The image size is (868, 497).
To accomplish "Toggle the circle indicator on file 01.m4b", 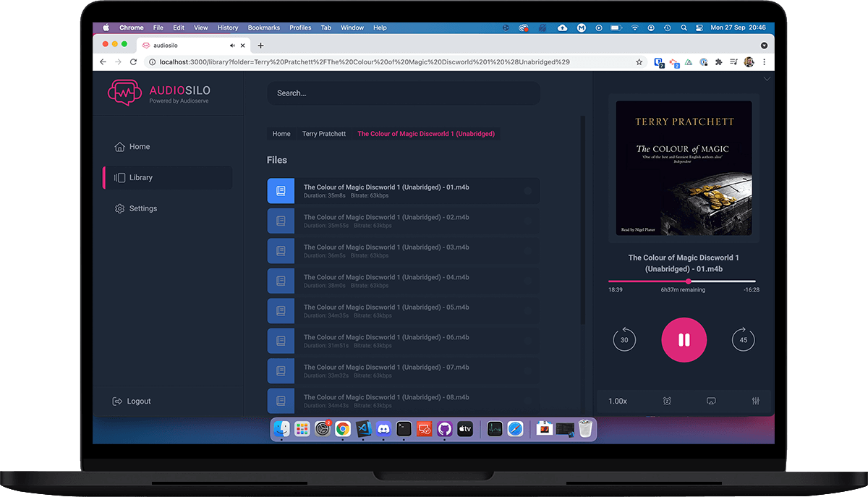I will point(527,191).
